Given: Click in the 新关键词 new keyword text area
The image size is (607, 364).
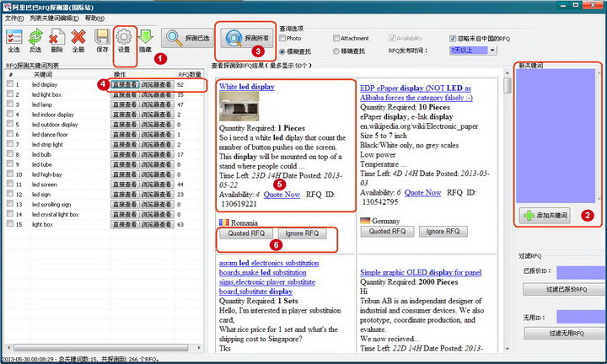Looking at the screenshot, I should pyautogui.click(x=555, y=136).
